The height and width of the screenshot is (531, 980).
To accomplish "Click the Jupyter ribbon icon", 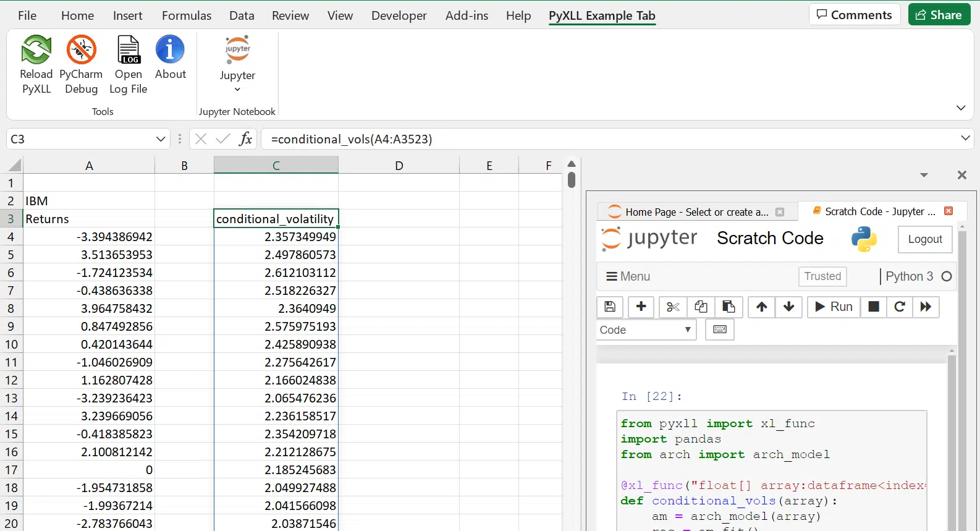I will pos(237,49).
